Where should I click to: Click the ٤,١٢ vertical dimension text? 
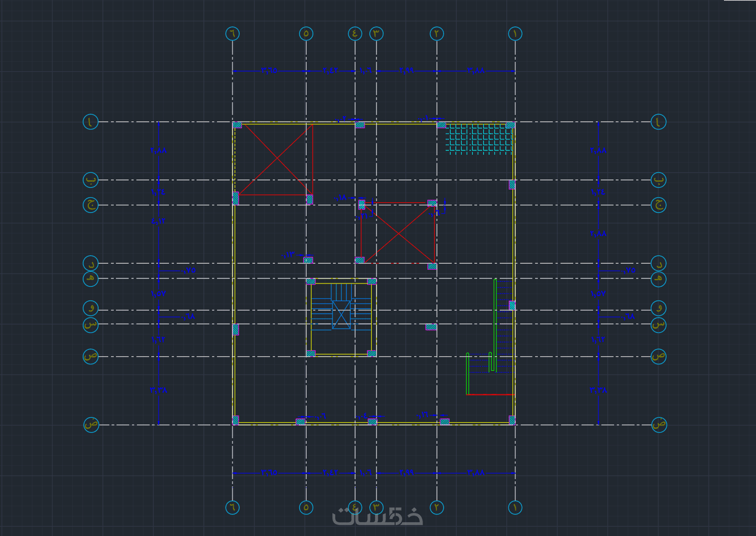point(158,221)
